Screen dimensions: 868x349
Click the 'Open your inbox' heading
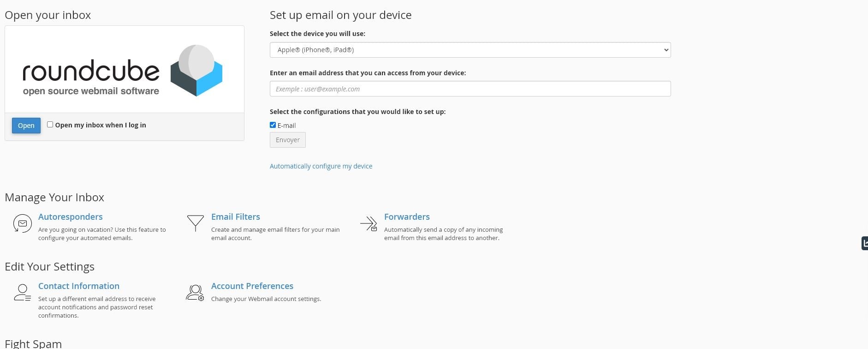48,15
